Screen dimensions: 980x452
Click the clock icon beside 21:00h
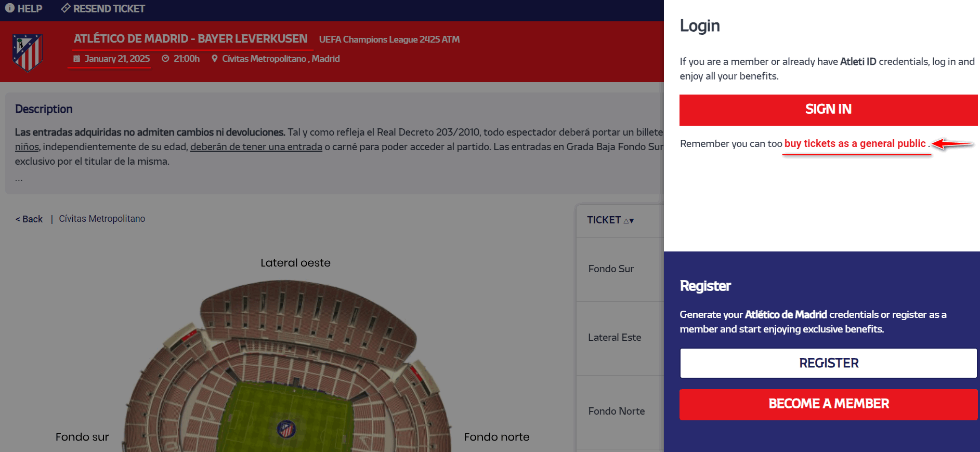165,59
